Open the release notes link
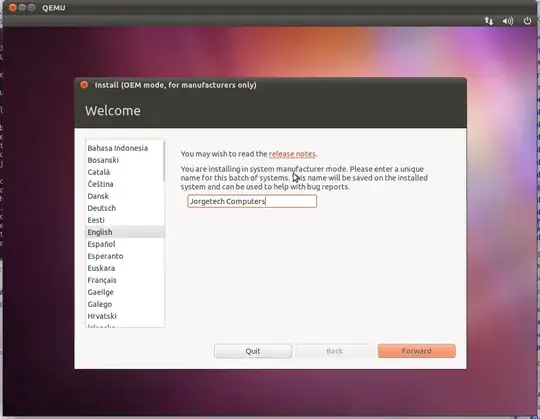Screen dimensions: 540x419 (292, 154)
